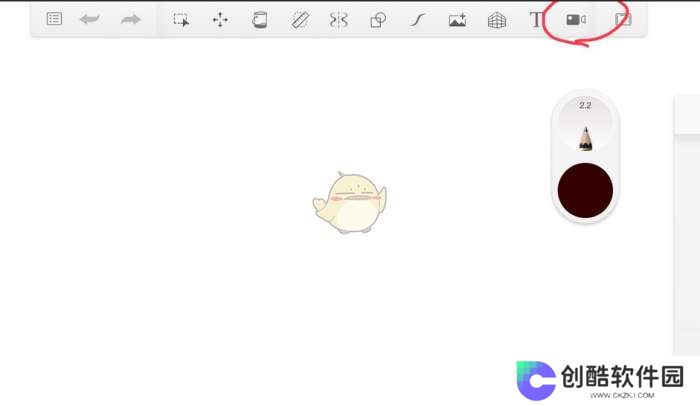Click the chick drawing on canvas

click(350, 202)
